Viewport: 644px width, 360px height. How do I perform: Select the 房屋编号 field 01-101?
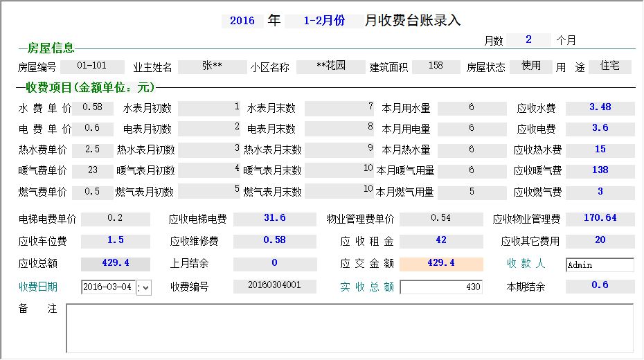(x=92, y=66)
